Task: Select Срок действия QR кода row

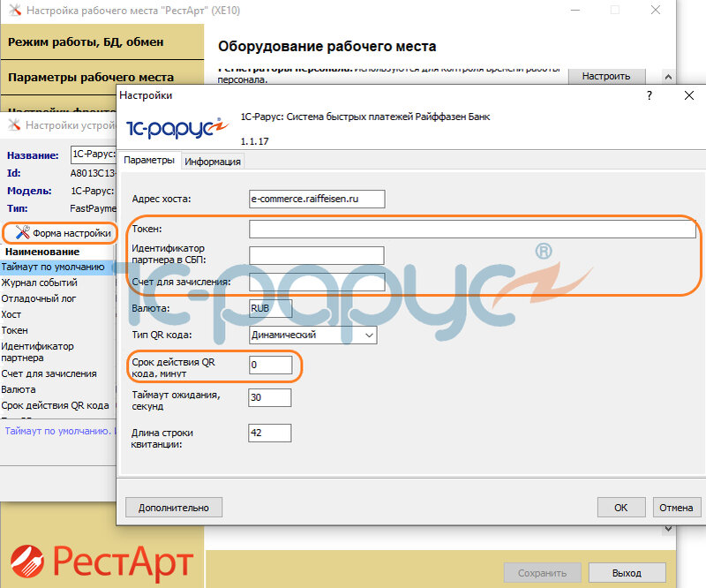Action: (x=58, y=405)
